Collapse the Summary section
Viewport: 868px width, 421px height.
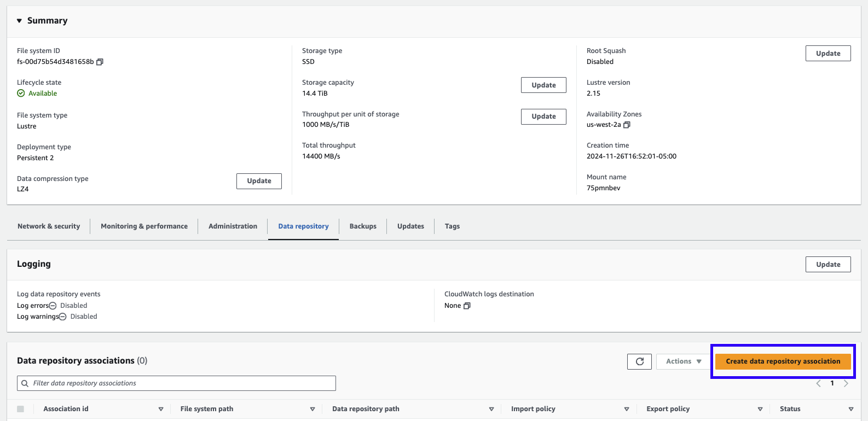(x=19, y=21)
